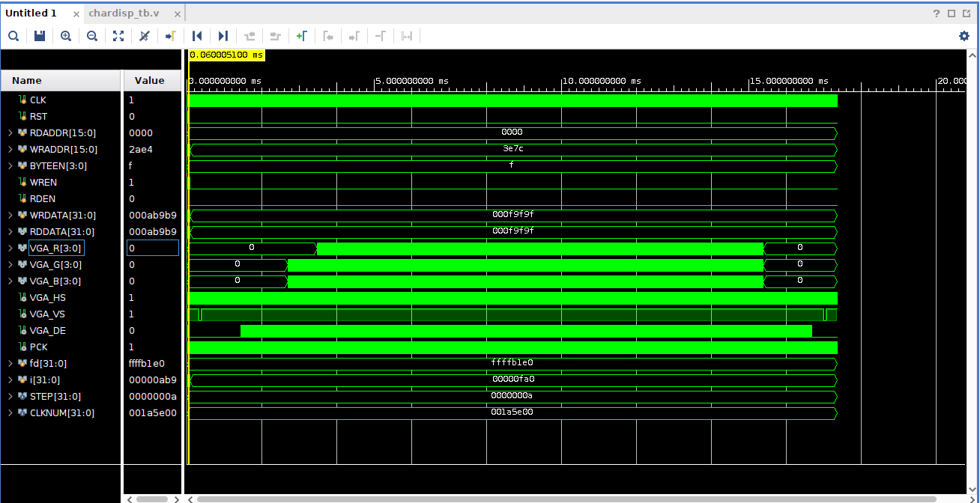Click the greyed minus-marker toolbar icon
The width and height of the screenshot is (980, 503).
[381, 36]
